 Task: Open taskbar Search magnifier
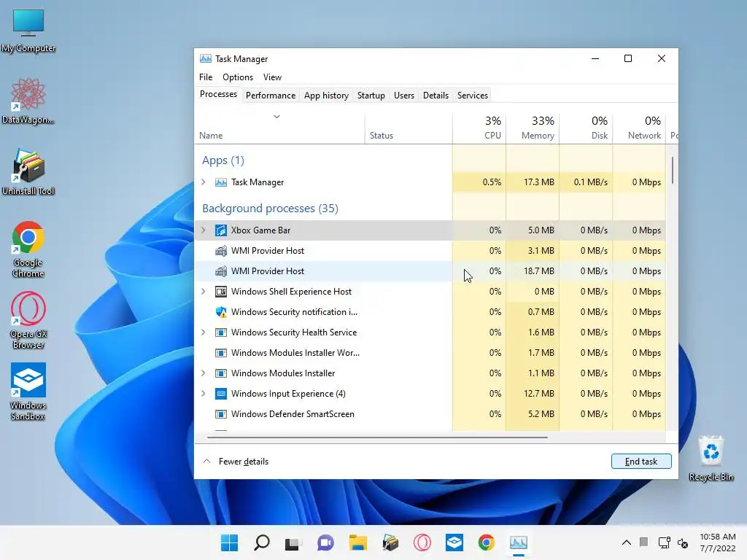(x=262, y=542)
